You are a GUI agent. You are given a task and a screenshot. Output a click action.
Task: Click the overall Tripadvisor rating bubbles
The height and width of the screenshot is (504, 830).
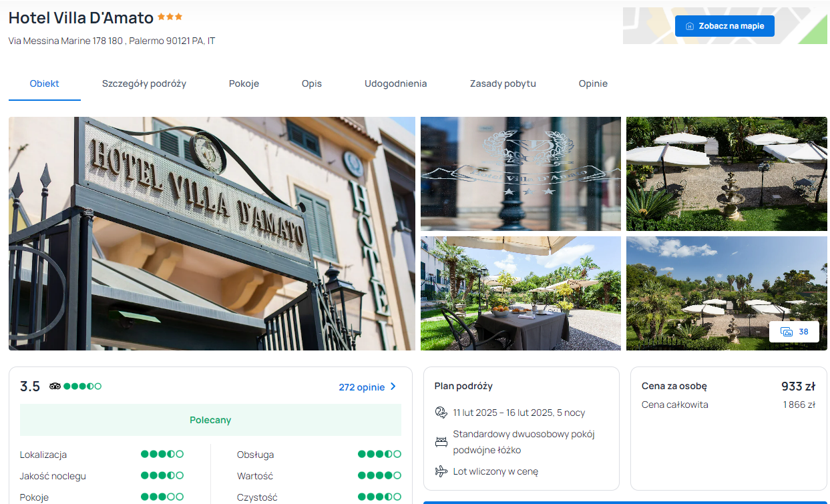[83, 386]
